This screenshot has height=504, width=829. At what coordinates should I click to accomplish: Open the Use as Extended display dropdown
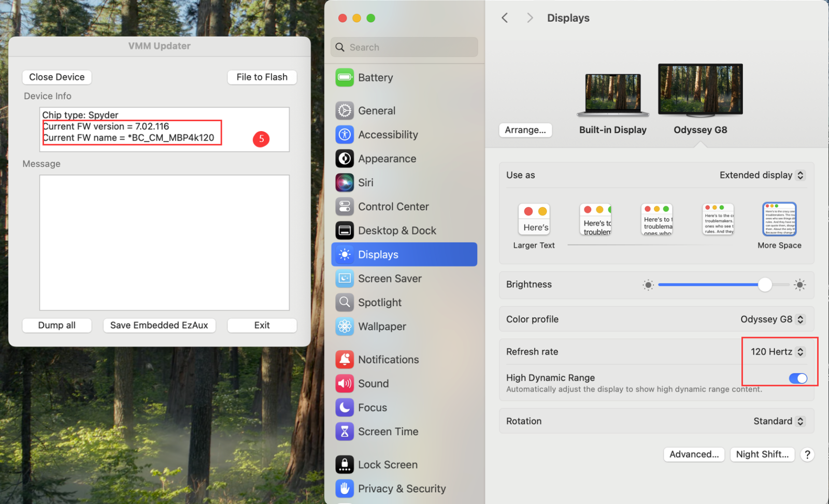762,175
